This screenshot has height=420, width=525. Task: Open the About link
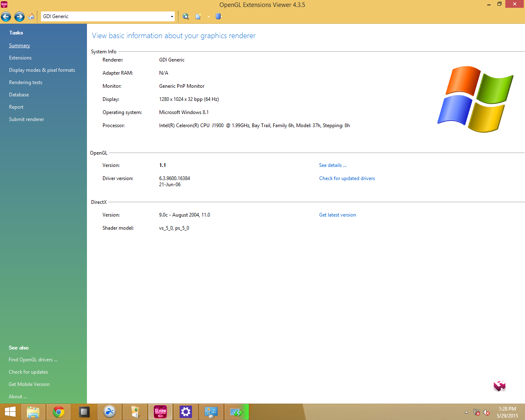[x=18, y=397]
